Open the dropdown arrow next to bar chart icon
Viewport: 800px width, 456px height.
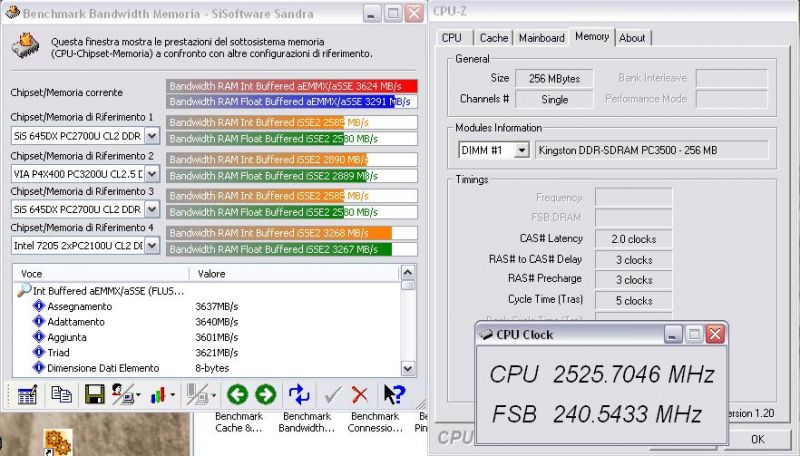(173, 395)
